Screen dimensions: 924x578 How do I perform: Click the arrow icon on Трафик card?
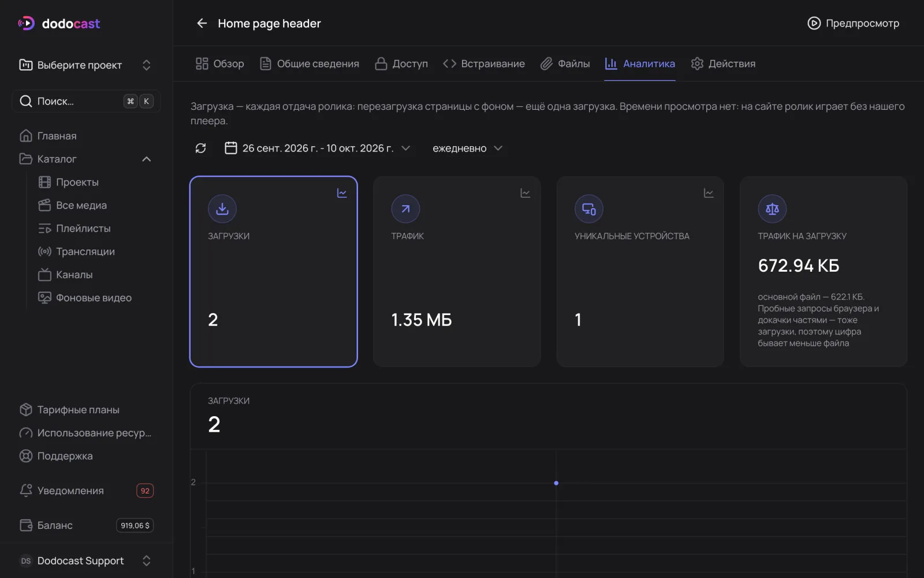[405, 209]
